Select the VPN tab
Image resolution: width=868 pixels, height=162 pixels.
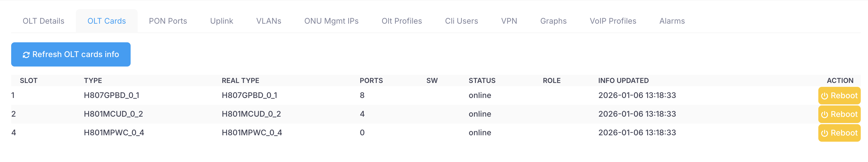point(509,21)
